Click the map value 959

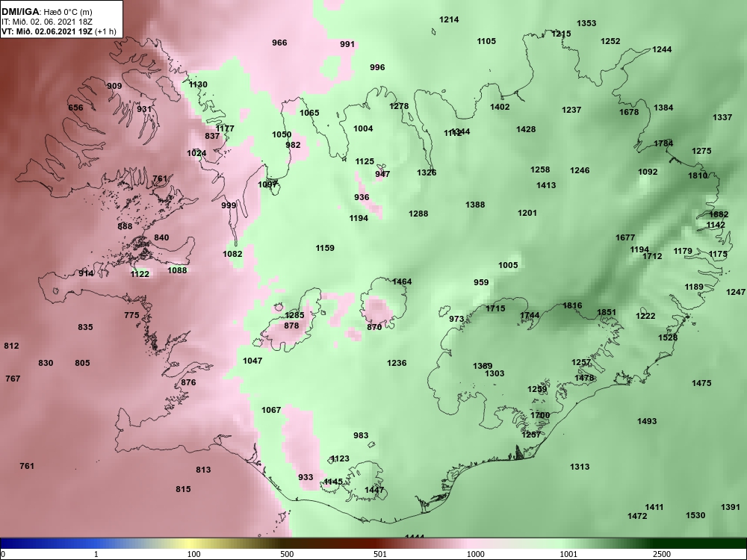[x=481, y=282]
